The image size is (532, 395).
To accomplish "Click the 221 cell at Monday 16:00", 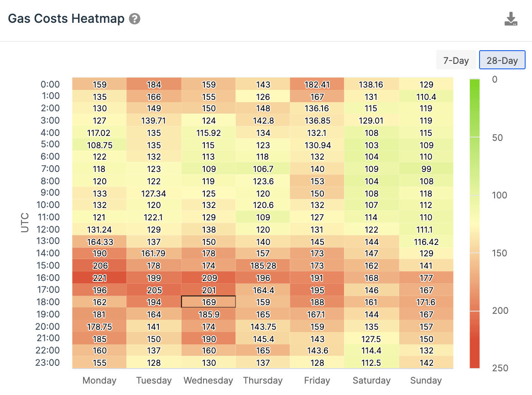I will [x=99, y=278].
